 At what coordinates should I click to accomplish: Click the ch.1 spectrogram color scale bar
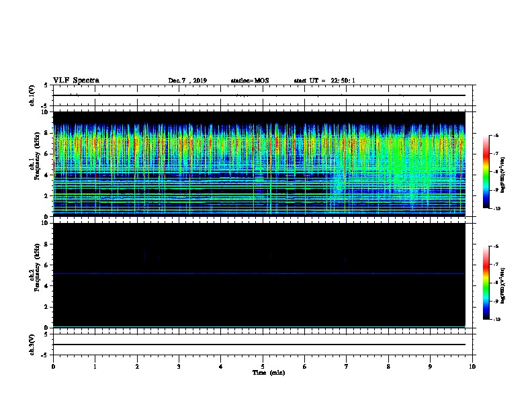coord(486,172)
